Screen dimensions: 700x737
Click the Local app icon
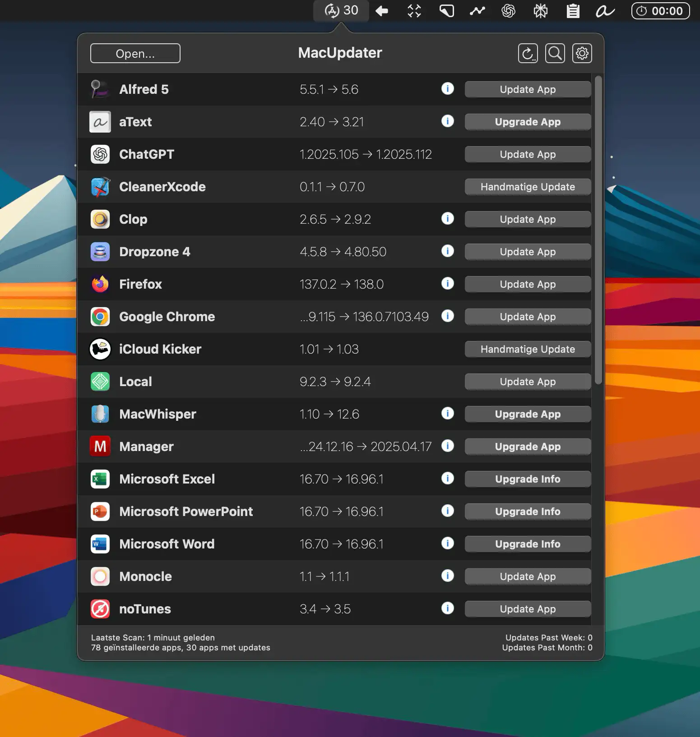coord(100,382)
